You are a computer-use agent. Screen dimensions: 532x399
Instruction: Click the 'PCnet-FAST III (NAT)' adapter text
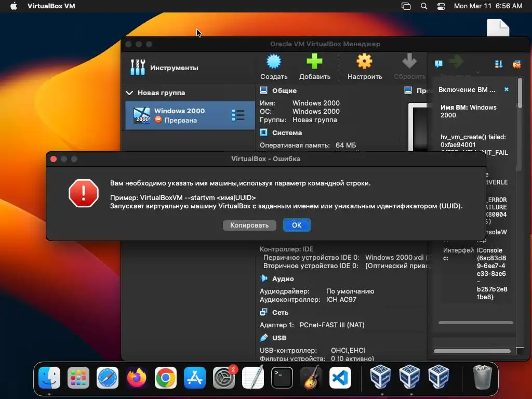click(332, 325)
